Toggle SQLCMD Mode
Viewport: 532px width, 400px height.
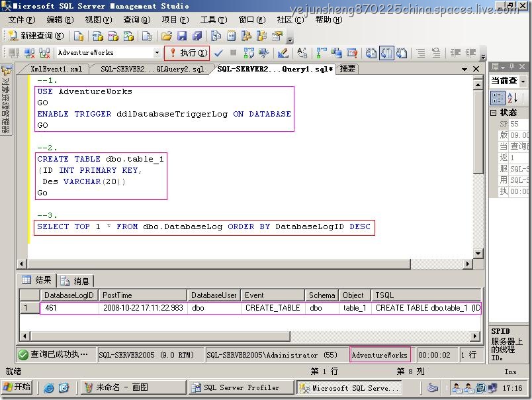(x=352, y=53)
